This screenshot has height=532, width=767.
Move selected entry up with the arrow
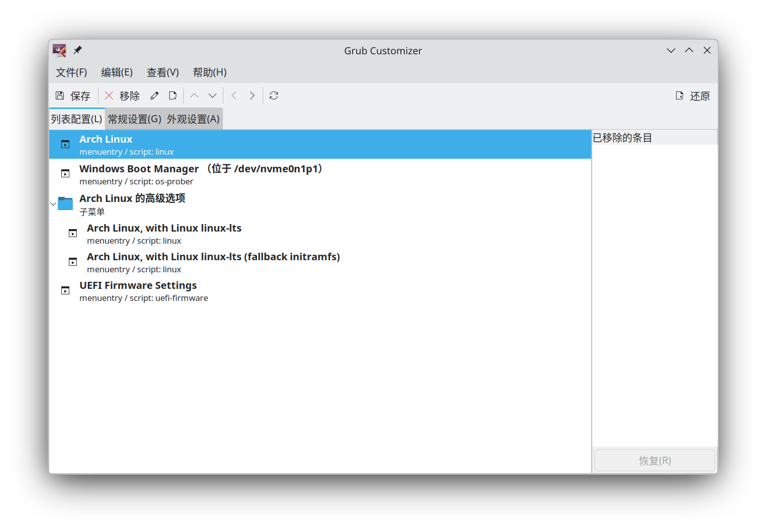tap(194, 95)
